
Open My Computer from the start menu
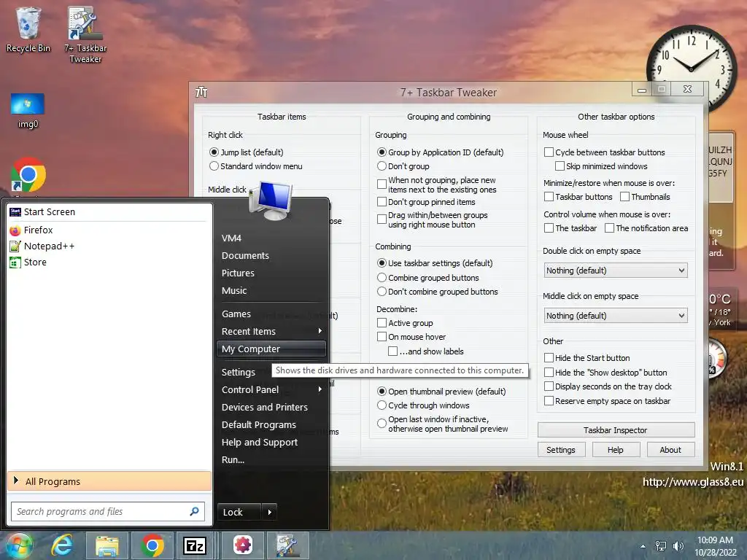point(271,349)
